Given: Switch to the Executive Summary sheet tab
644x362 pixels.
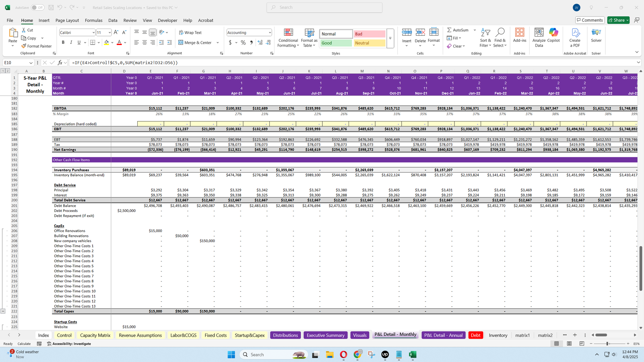Looking at the screenshot, I should click(325, 335).
